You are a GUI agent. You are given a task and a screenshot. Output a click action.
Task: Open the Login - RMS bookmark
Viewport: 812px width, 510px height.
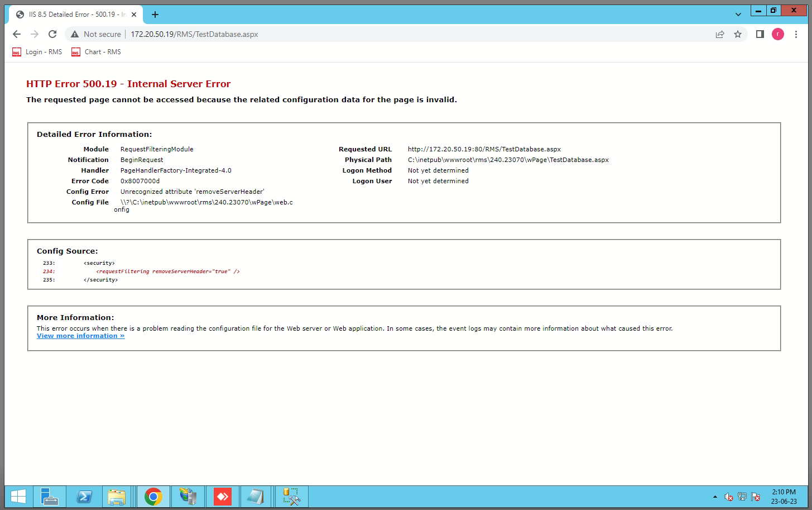click(x=37, y=52)
